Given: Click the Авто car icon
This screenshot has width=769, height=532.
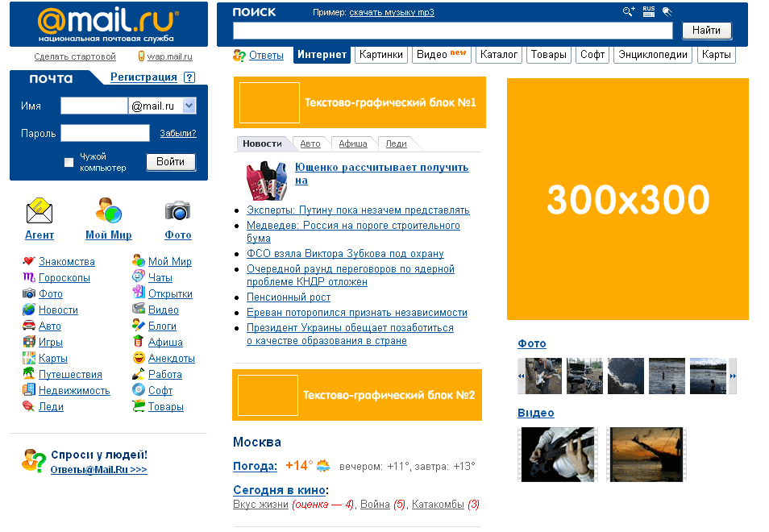Looking at the screenshot, I should click(x=29, y=326).
